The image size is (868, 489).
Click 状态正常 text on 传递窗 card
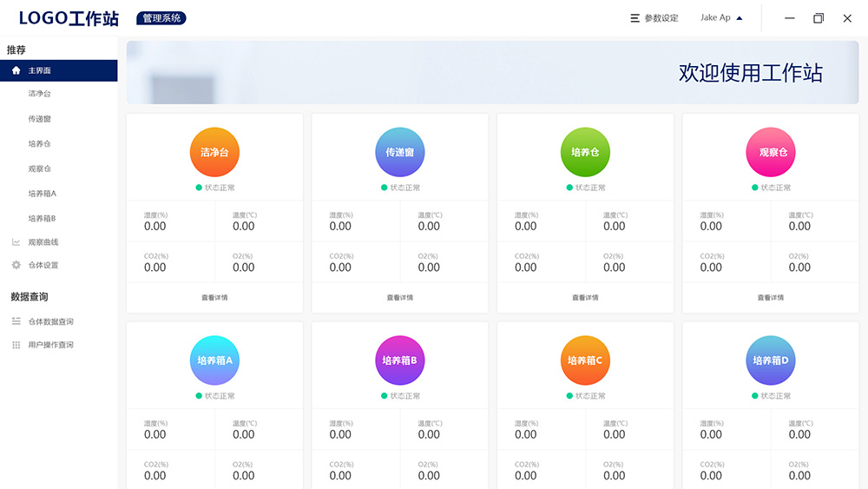click(x=405, y=188)
